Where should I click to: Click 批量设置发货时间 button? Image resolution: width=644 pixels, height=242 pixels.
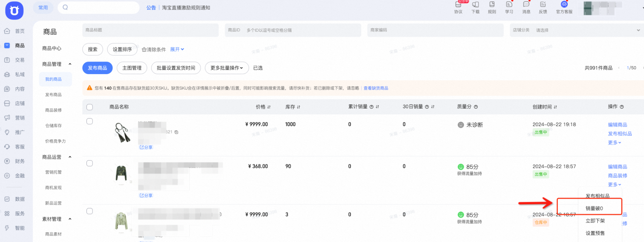176,68
